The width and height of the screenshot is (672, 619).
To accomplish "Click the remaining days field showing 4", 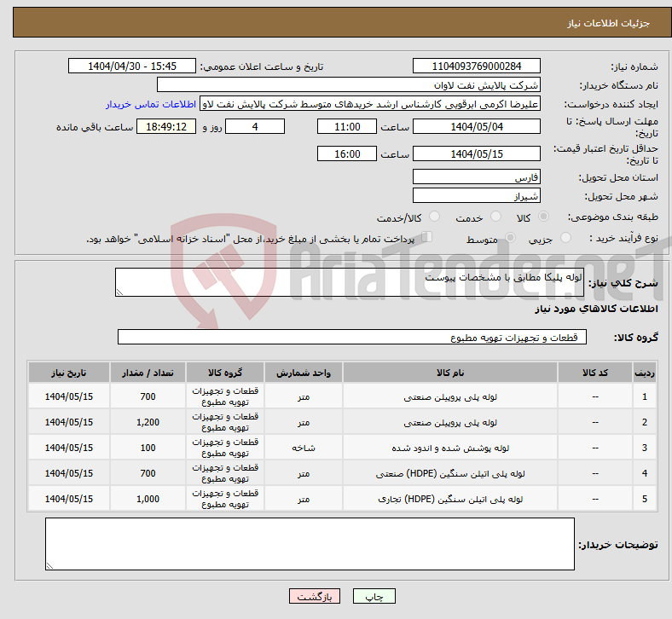I will pos(255,127).
